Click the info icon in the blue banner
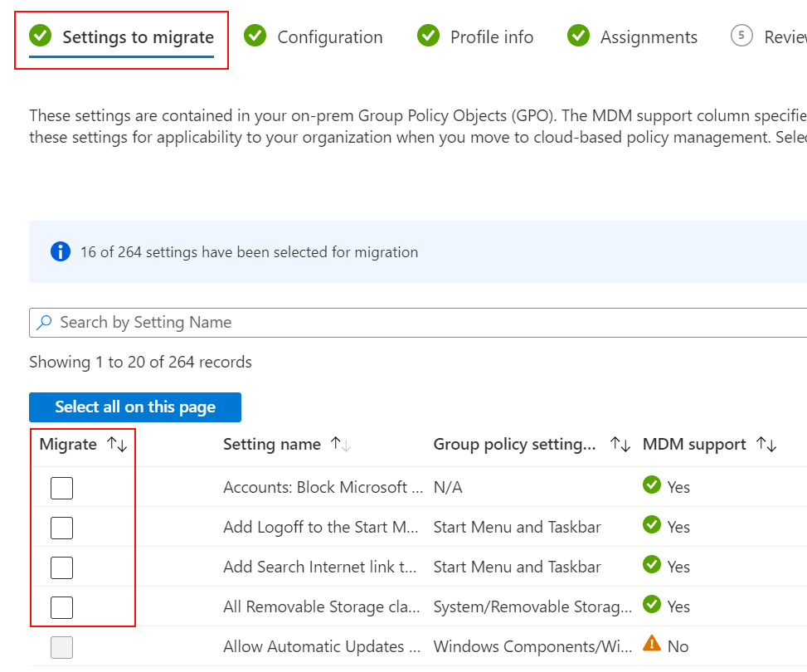Screen dimensions: 807x672 coord(60,251)
